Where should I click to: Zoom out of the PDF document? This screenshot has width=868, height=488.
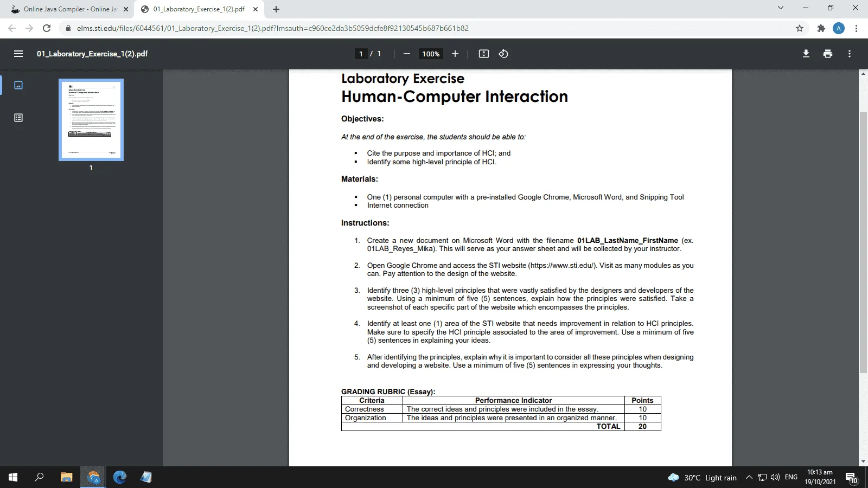pos(406,54)
